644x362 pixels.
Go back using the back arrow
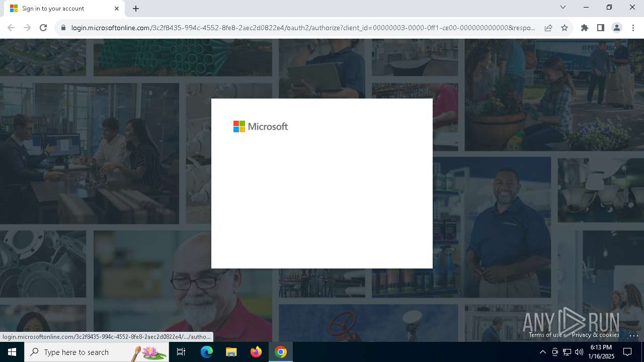(11, 28)
